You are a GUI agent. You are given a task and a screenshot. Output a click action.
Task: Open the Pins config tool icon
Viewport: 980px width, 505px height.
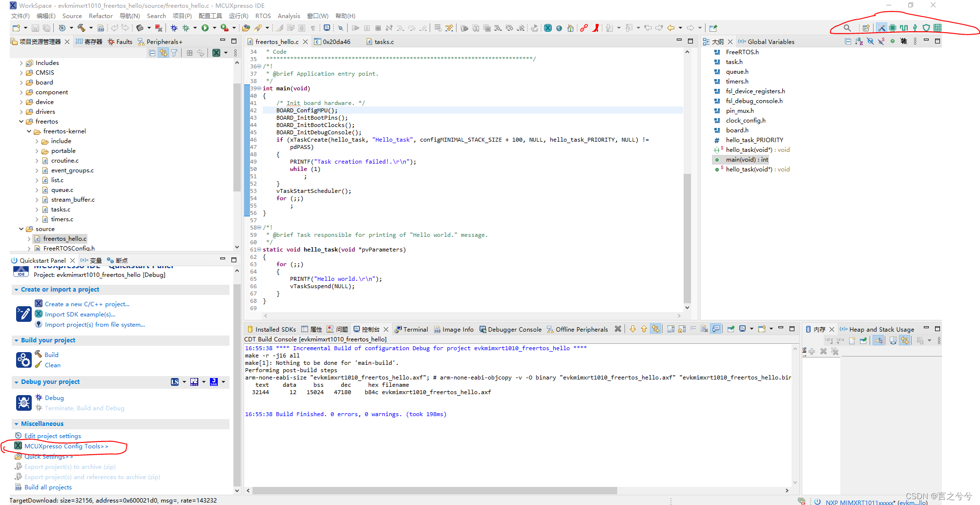(893, 28)
